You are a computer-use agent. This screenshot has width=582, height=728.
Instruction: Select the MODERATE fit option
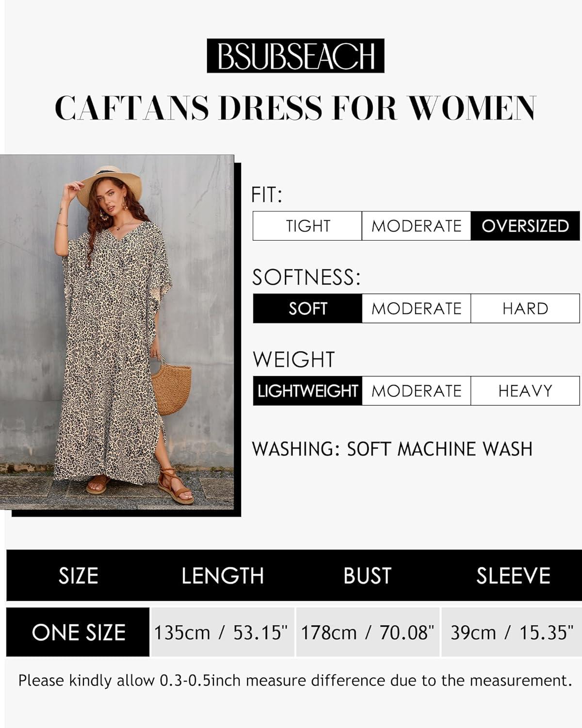[416, 226]
